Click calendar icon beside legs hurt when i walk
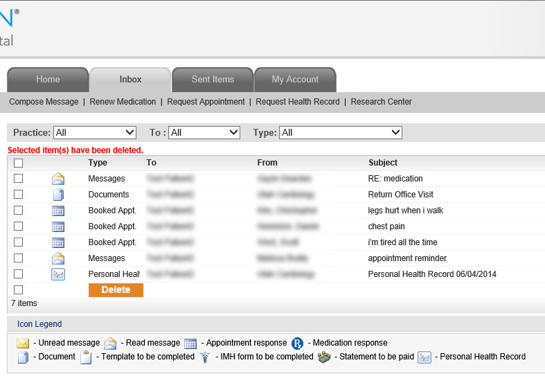 pyautogui.click(x=58, y=211)
